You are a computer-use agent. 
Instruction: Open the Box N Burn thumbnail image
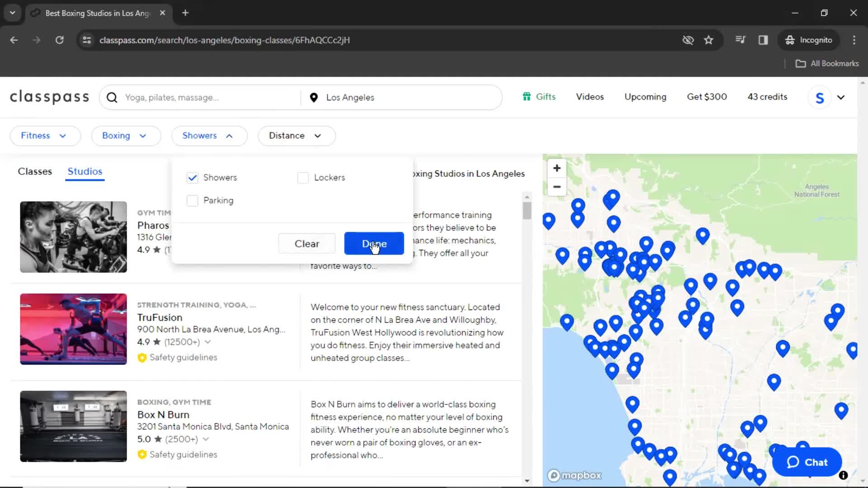click(73, 426)
